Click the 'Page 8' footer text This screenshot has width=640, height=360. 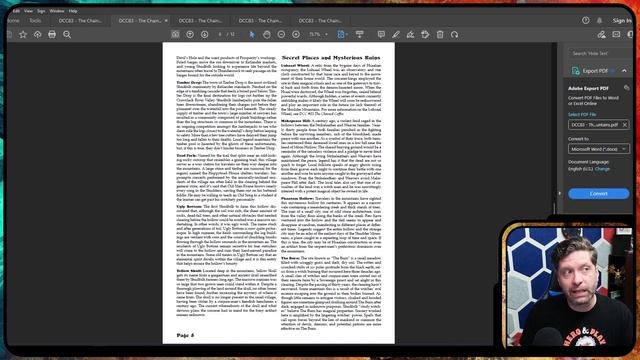click(x=185, y=335)
